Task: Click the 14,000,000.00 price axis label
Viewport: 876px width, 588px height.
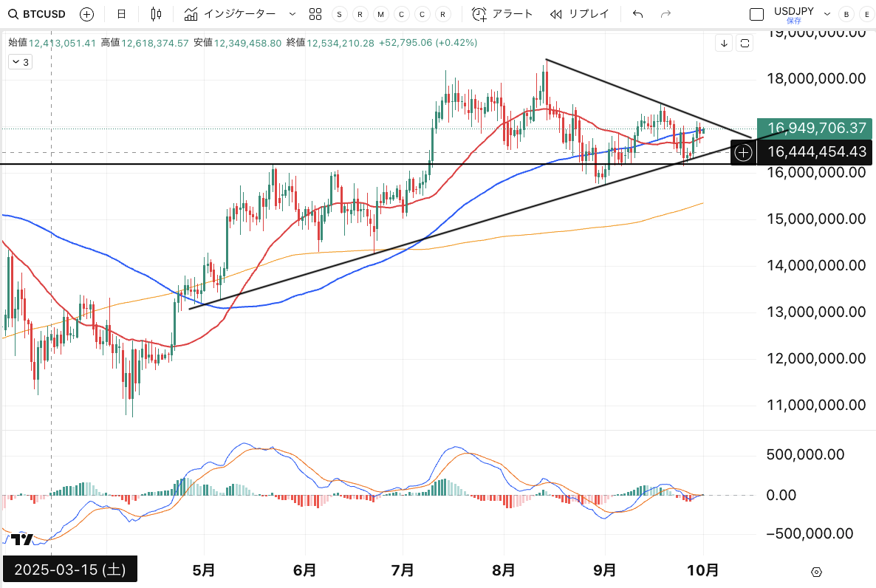Action: pos(816,265)
